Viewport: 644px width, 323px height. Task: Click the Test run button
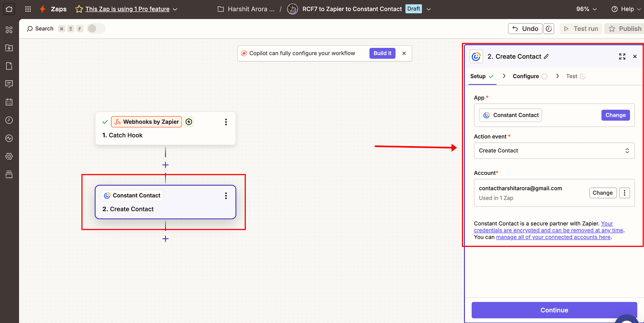581,29
